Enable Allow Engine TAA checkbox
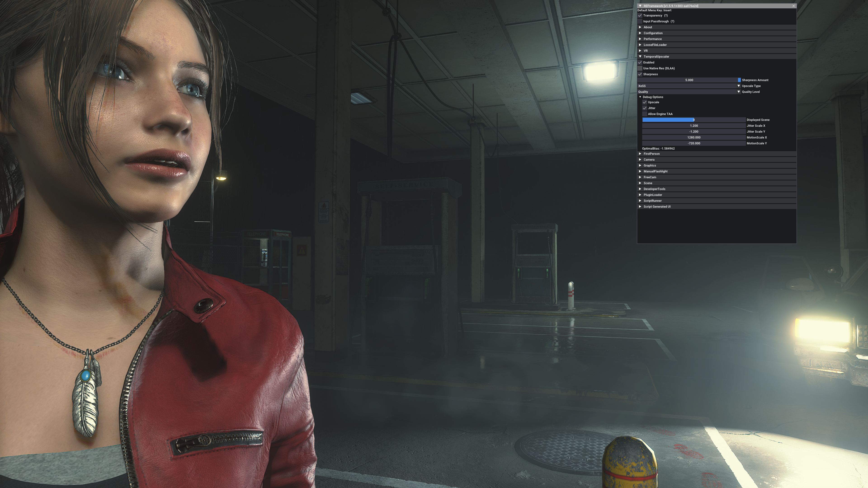Screen dimensions: 868x488 pyautogui.click(x=645, y=114)
